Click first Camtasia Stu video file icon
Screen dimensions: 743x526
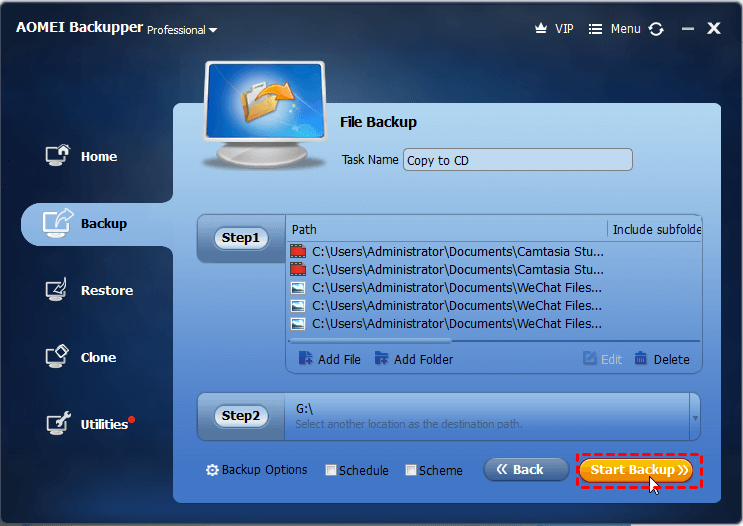(298, 251)
